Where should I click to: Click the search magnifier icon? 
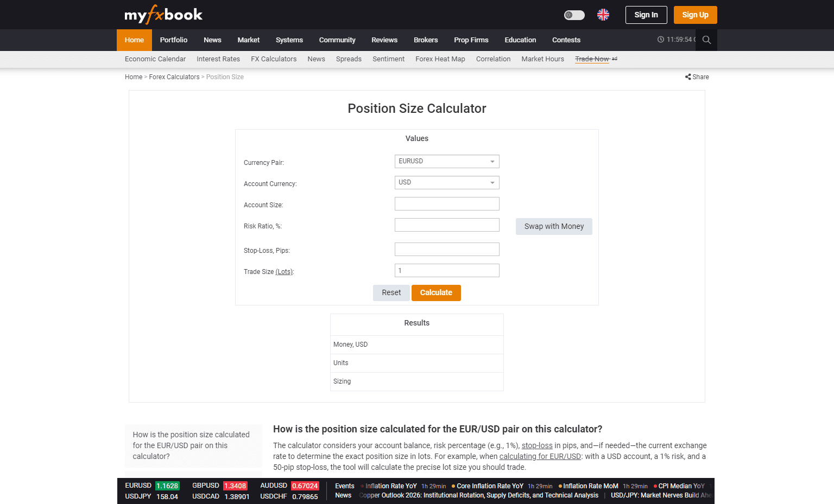coord(706,40)
